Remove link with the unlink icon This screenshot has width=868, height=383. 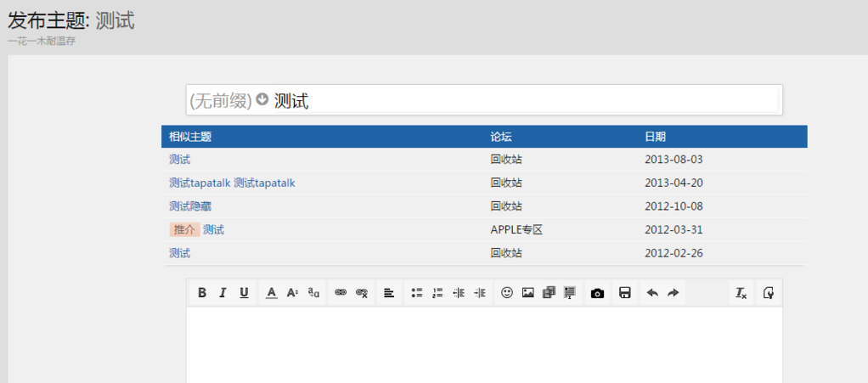coord(362,293)
